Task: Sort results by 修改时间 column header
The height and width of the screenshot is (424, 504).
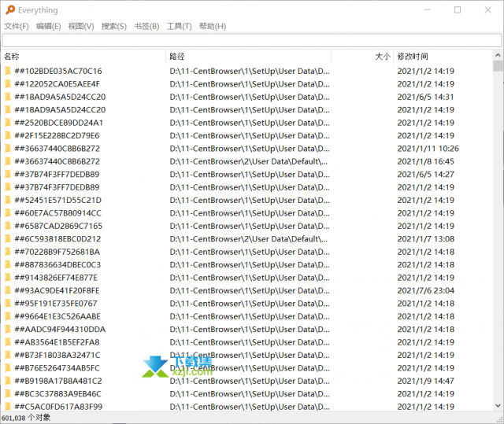Action: tap(443, 57)
